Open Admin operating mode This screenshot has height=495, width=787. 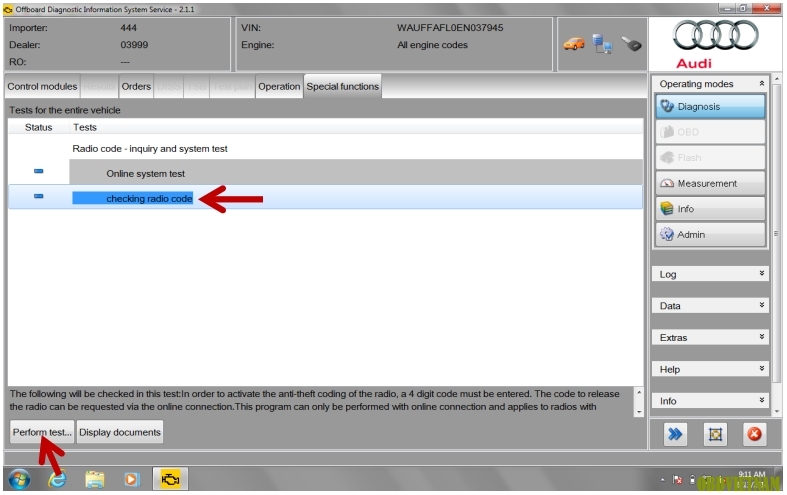[x=710, y=234]
